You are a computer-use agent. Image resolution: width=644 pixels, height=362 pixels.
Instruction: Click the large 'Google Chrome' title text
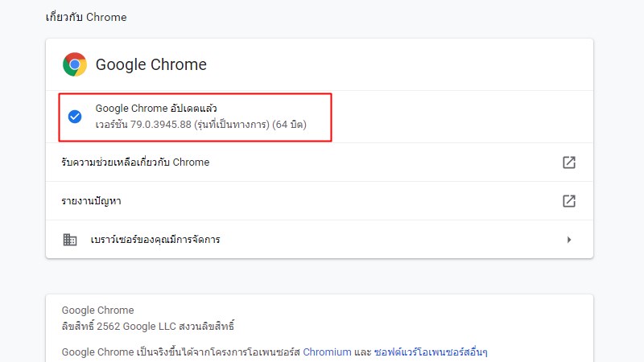point(151,64)
